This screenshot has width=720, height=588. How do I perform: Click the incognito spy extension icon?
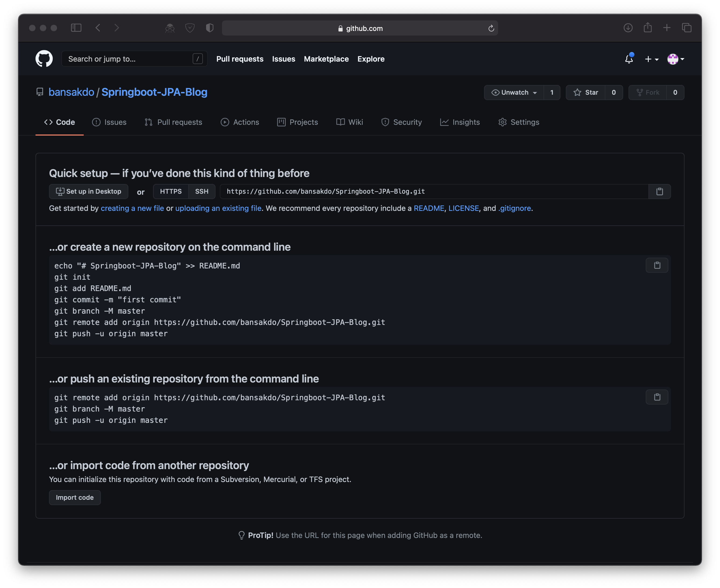(170, 28)
